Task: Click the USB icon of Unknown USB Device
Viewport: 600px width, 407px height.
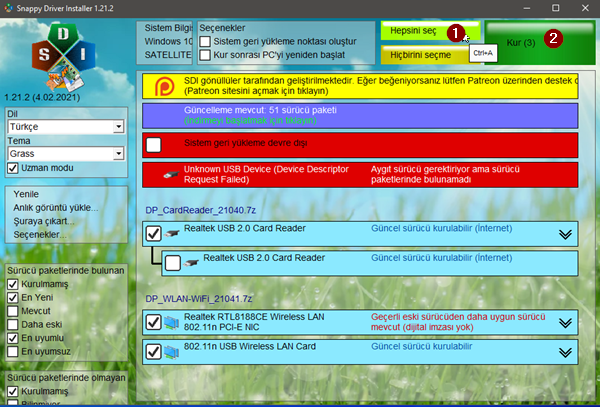Action: click(x=171, y=175)
